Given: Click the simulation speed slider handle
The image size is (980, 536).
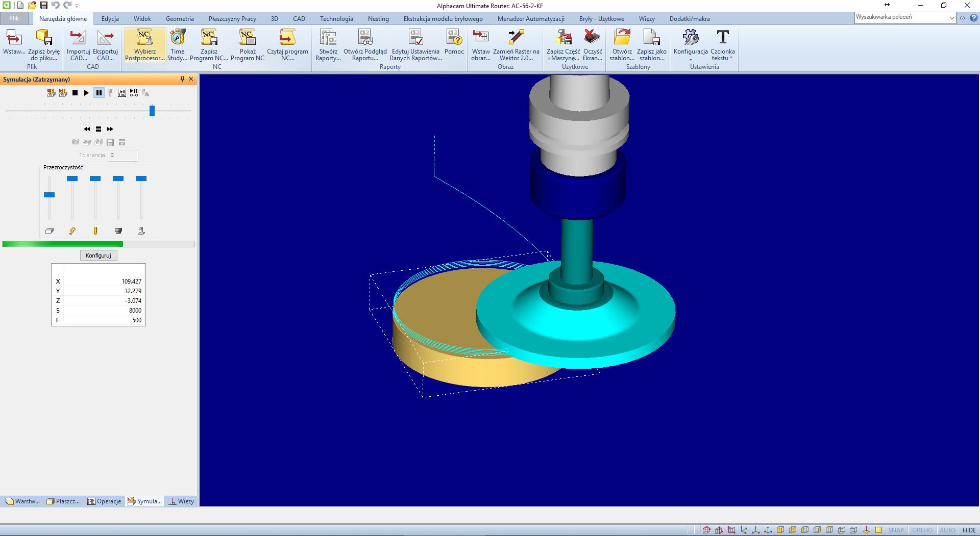Looking at the screenshot, I should (x=152, y=111).
